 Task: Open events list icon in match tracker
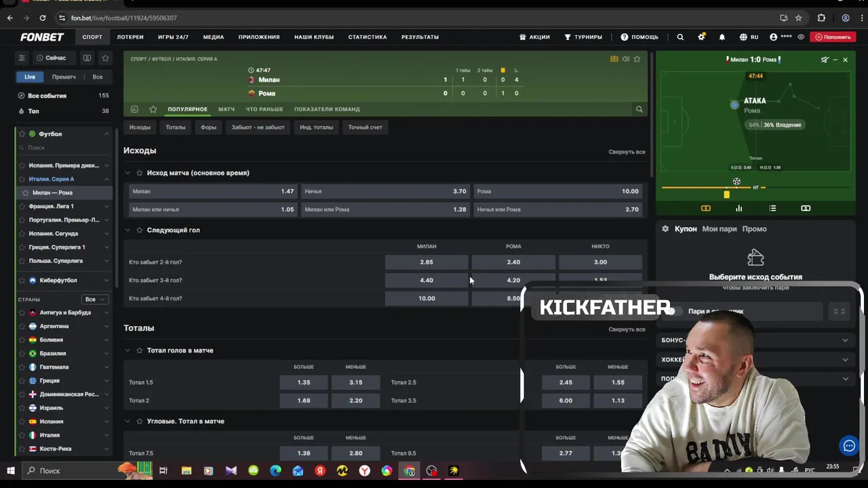[x=772, y=208]
